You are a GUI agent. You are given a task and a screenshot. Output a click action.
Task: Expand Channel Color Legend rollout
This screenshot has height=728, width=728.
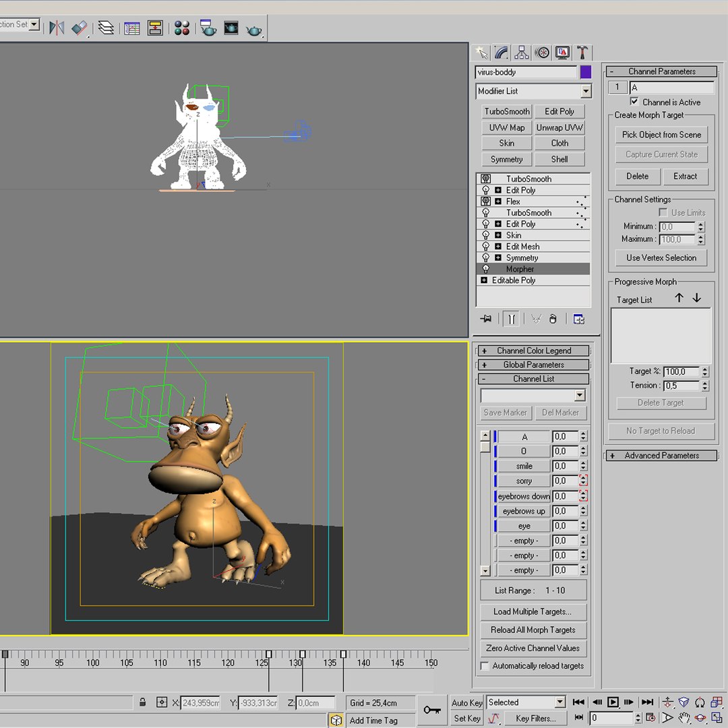click(533, 351)
